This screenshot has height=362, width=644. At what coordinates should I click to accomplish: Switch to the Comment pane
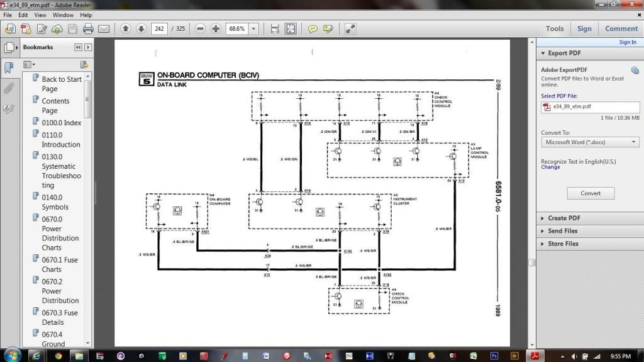coord(621,29)
